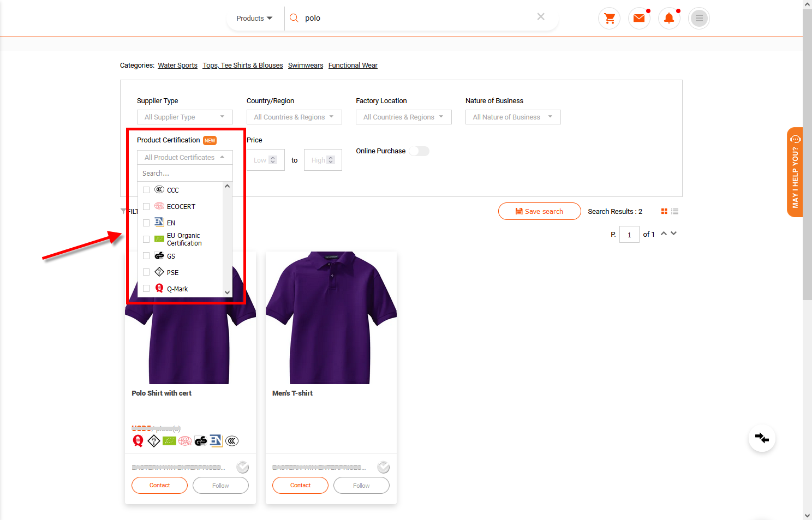This screenshot has width=812, height=520.
Task: Click supplier name on Polo Shirt card
Action: tap(178, 467)
